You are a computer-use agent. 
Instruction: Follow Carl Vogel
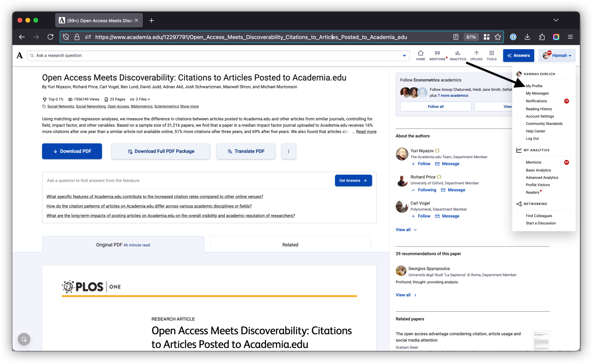[x=421, y=216]
